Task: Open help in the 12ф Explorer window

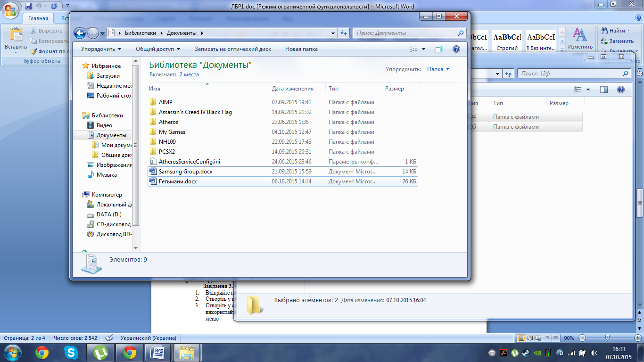Action: (x=621, y=90)
